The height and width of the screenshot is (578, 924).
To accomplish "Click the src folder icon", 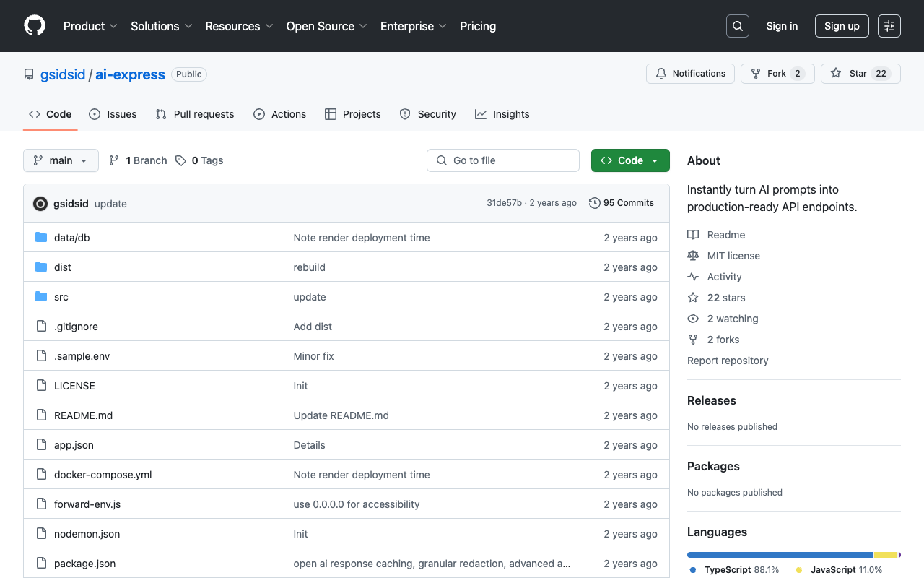I will point(41,297).
